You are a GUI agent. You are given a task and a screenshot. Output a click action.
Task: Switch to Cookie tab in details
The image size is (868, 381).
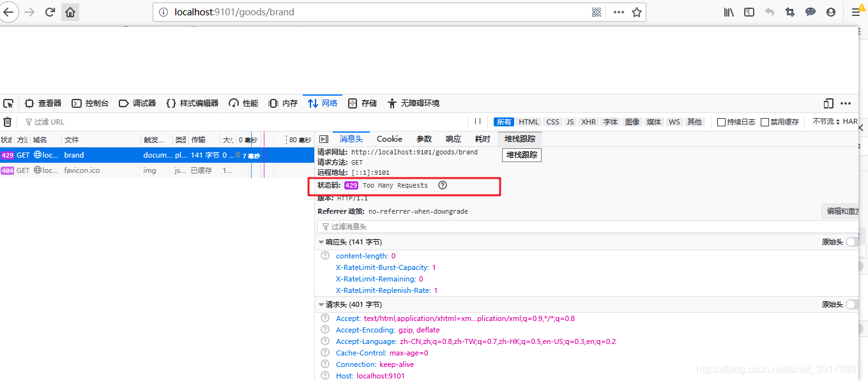390,139
